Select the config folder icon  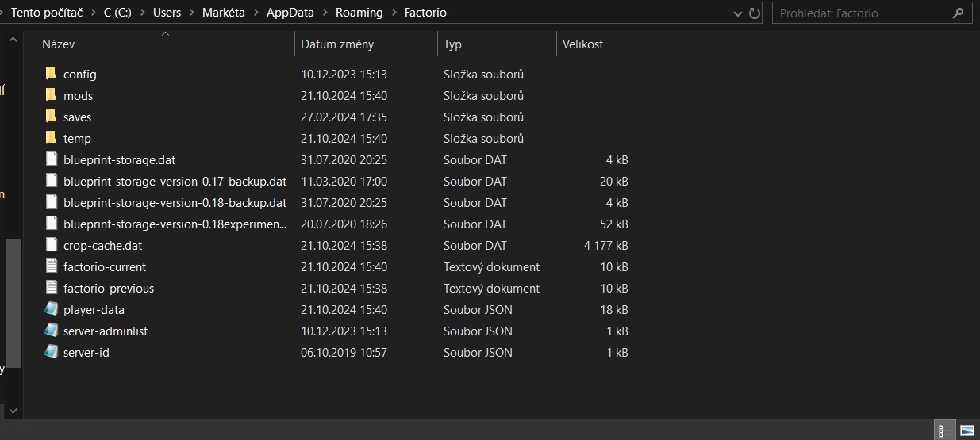[51, 74]
